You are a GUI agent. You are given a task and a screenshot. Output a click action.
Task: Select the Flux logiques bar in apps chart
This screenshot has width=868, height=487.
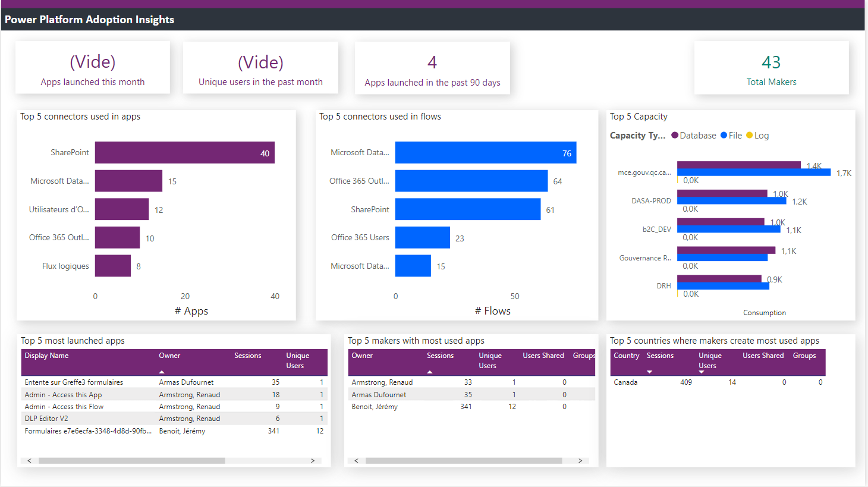click(x=113, y=266)
